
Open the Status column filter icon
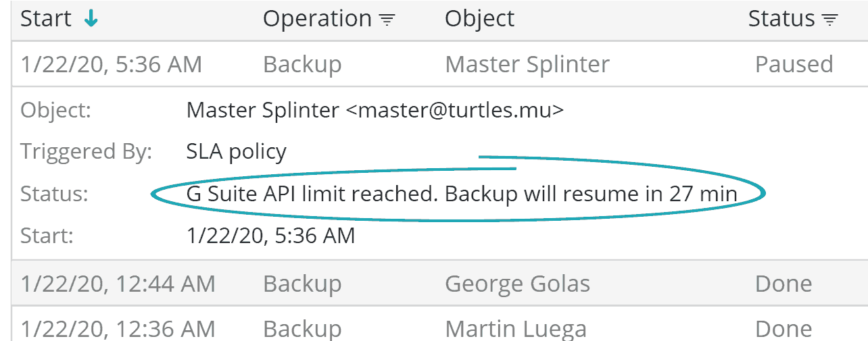(x=830, y=20)
